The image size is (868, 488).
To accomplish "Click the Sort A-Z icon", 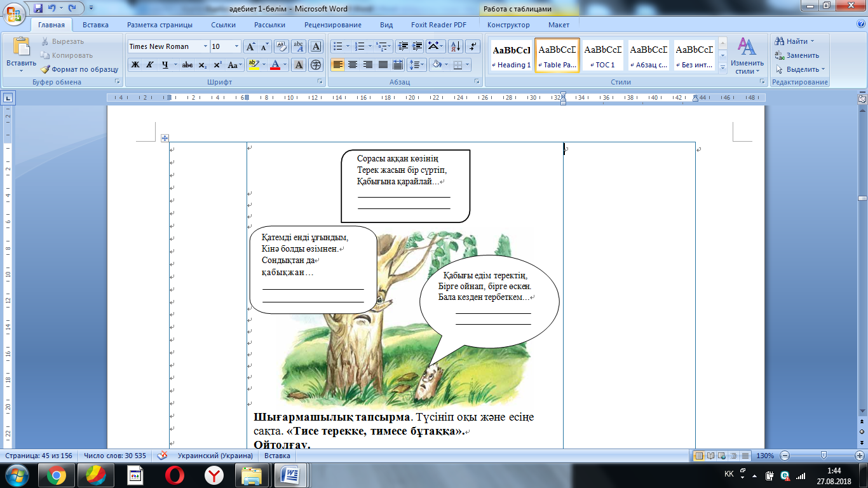I will [x=455, y=46].
